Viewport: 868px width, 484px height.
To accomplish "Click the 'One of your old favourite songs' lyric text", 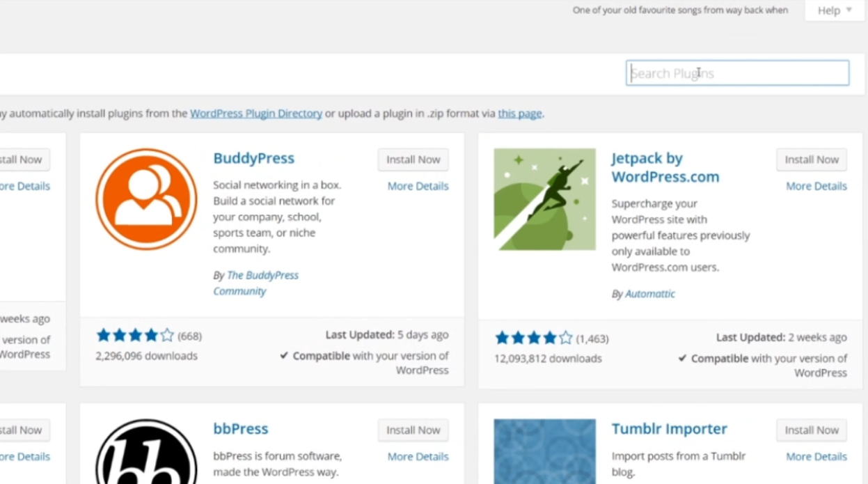I will coord(680,10).
